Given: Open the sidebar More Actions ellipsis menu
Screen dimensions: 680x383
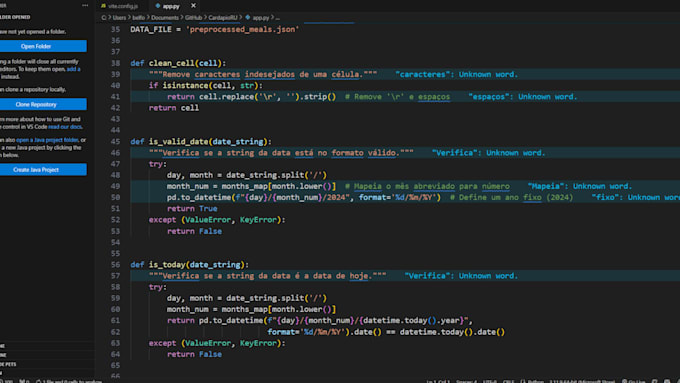Looking at the screenshot, I should click(x=85, y=6).
